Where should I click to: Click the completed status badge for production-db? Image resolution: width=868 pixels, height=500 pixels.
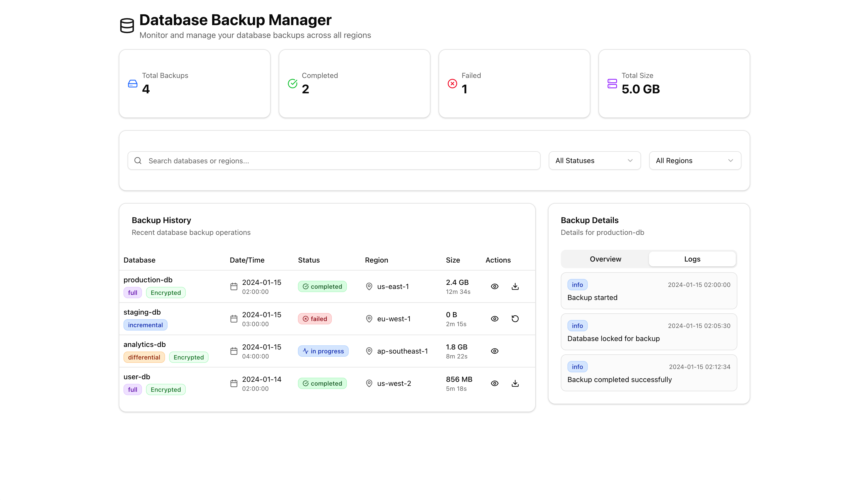(x=322, y=286)
